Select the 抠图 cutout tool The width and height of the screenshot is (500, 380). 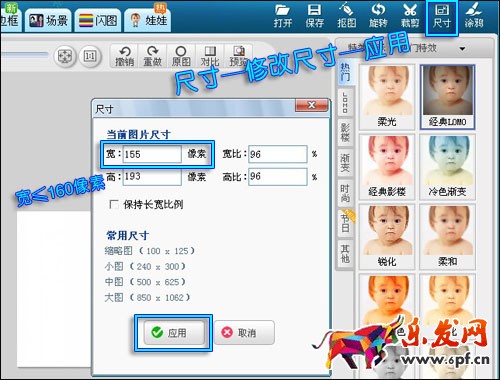[347, 16]
